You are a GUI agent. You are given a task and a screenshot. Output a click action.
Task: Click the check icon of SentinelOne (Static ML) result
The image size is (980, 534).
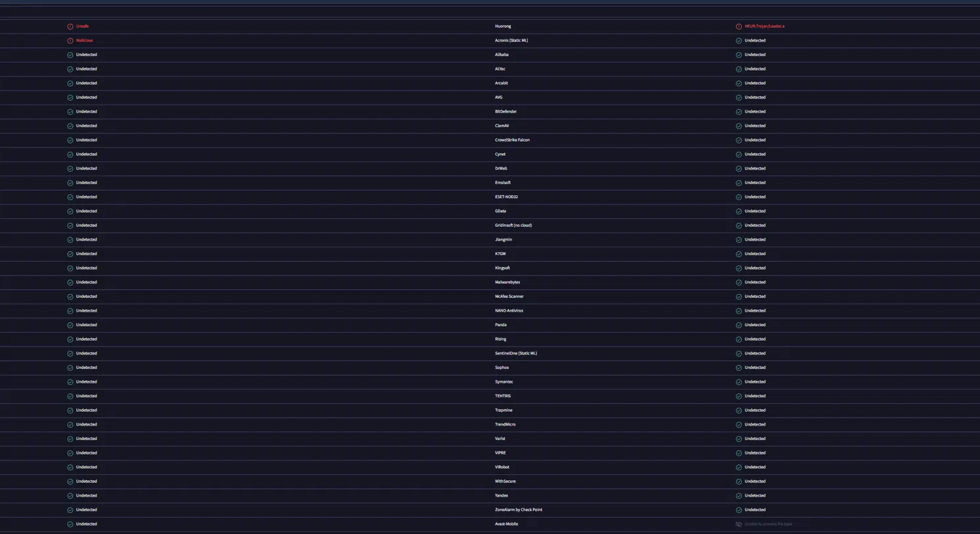(739, 353)
